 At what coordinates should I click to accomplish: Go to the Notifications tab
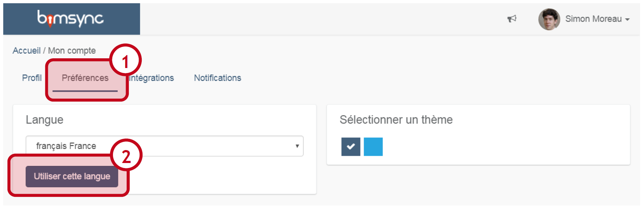tap(217, 78)
